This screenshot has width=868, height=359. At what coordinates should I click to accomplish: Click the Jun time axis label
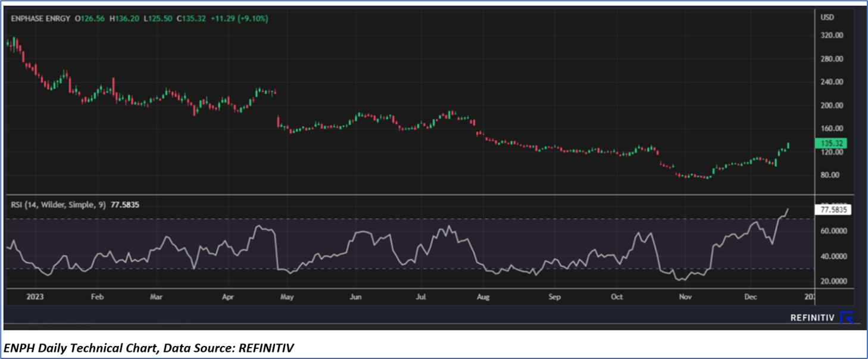(355, 296)
